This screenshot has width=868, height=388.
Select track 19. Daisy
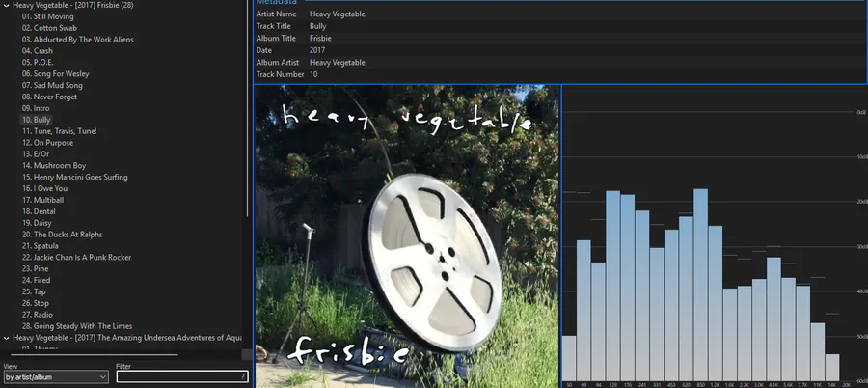pos(37,223)
